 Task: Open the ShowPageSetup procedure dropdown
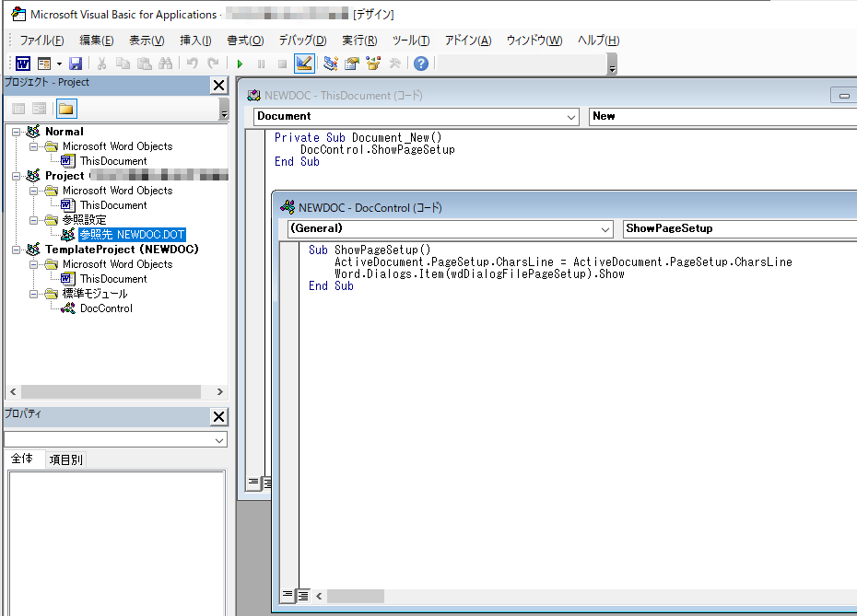(x=739, y=229)
